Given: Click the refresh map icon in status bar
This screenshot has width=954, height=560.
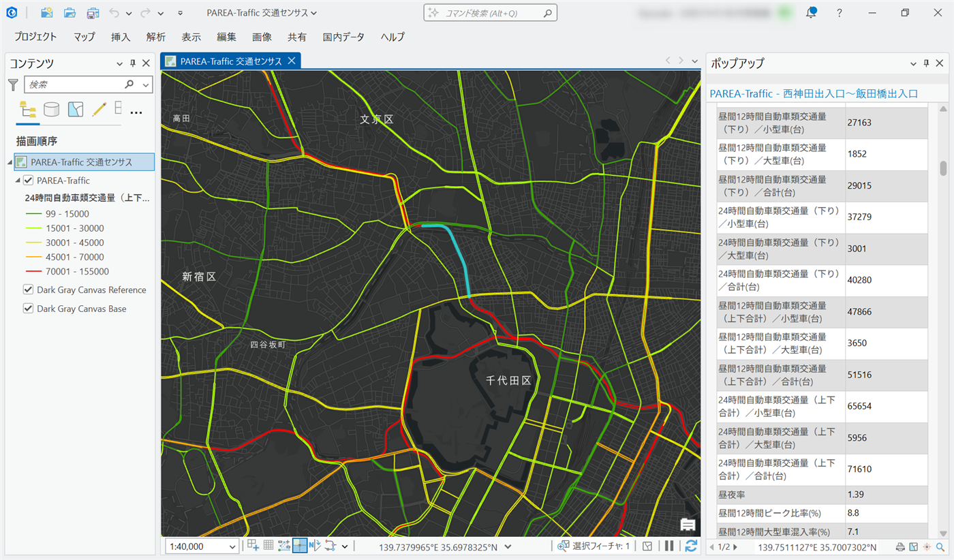Looking at the screenshot, I should 691,546.
